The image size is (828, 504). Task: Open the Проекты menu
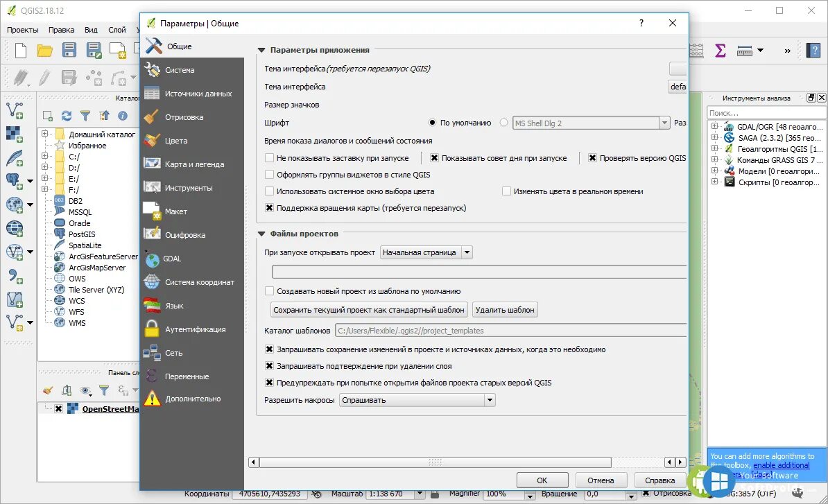coord(23,30)
